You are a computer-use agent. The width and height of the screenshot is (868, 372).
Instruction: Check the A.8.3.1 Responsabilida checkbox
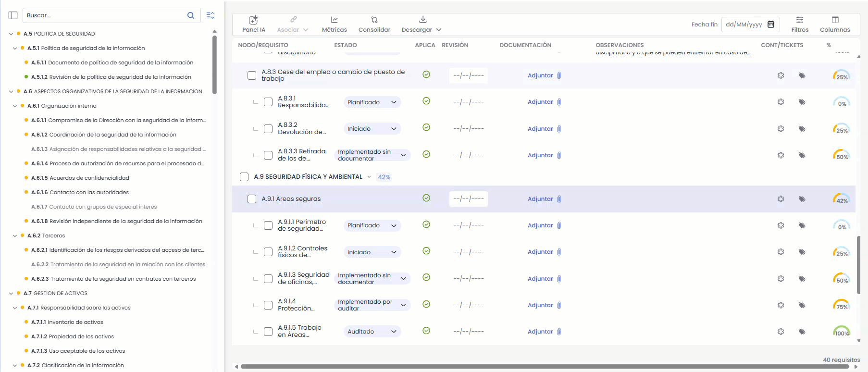[268, 102]
